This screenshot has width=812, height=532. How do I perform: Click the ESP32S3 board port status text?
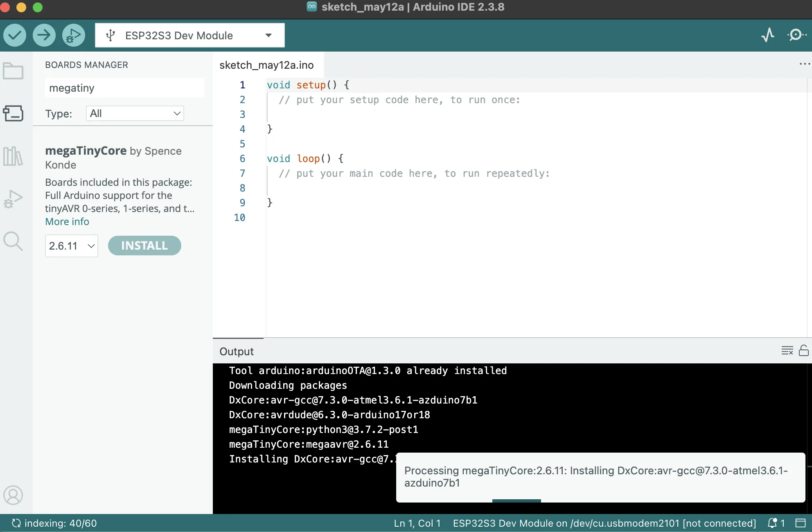[x=604, y=523]
